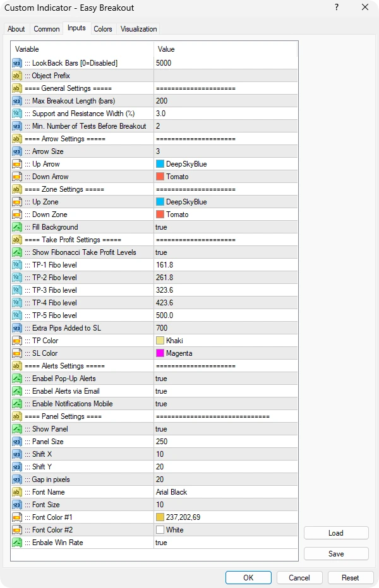The image size is (379, 588).
Task: Click the Reset button
Action: coord(351,577)
